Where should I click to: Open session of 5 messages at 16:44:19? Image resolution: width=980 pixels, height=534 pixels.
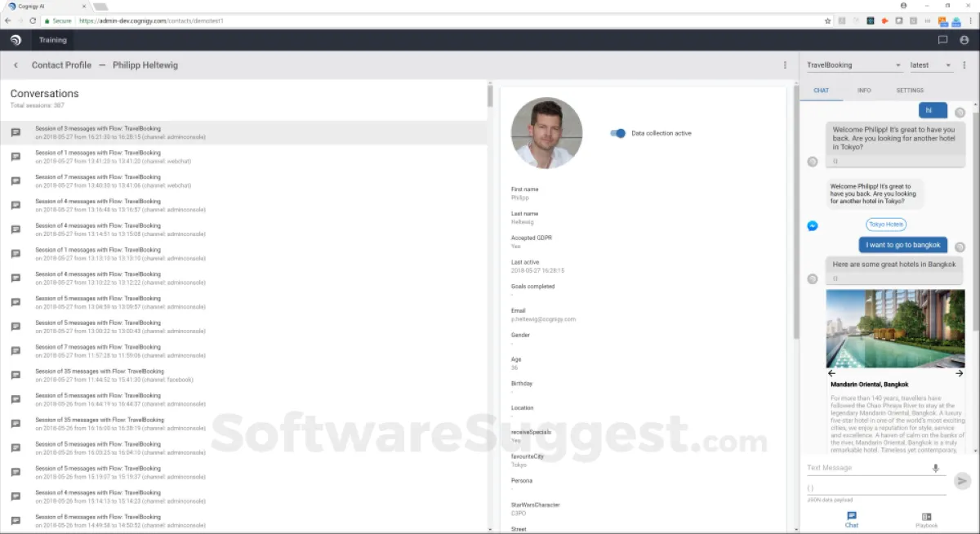pyautogui.click(x=243, y=400)
